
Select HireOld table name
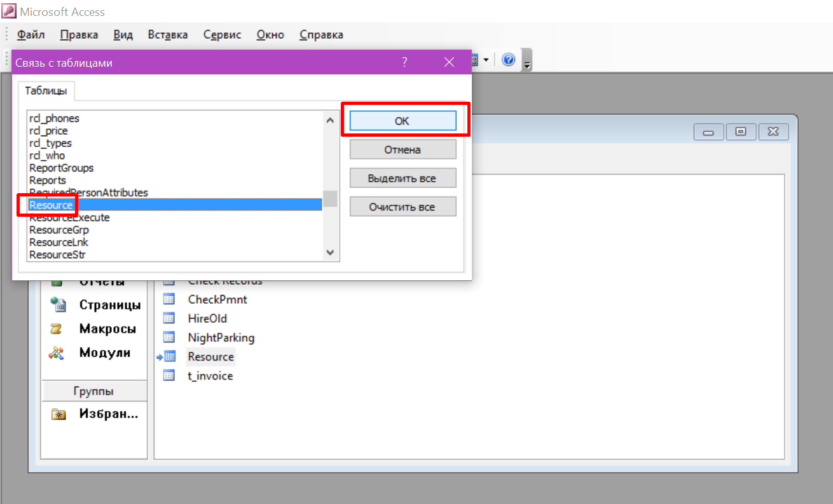click(x=207, y=318)
